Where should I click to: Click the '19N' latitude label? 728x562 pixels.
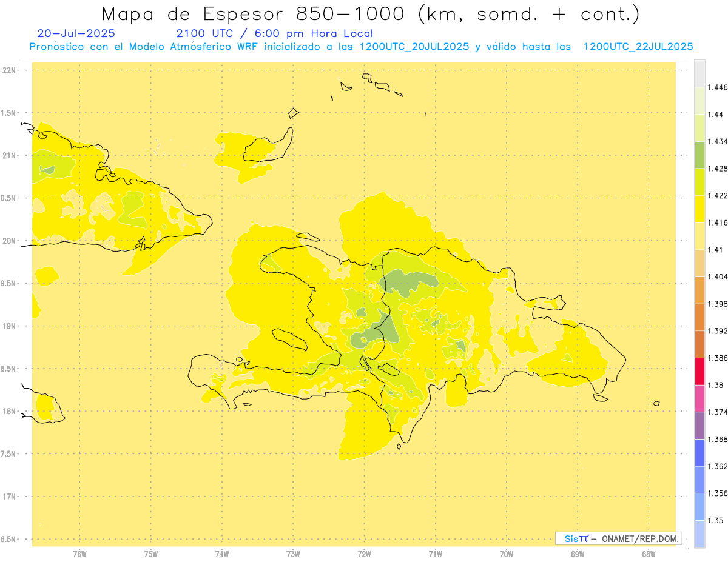tap(10, 326)
